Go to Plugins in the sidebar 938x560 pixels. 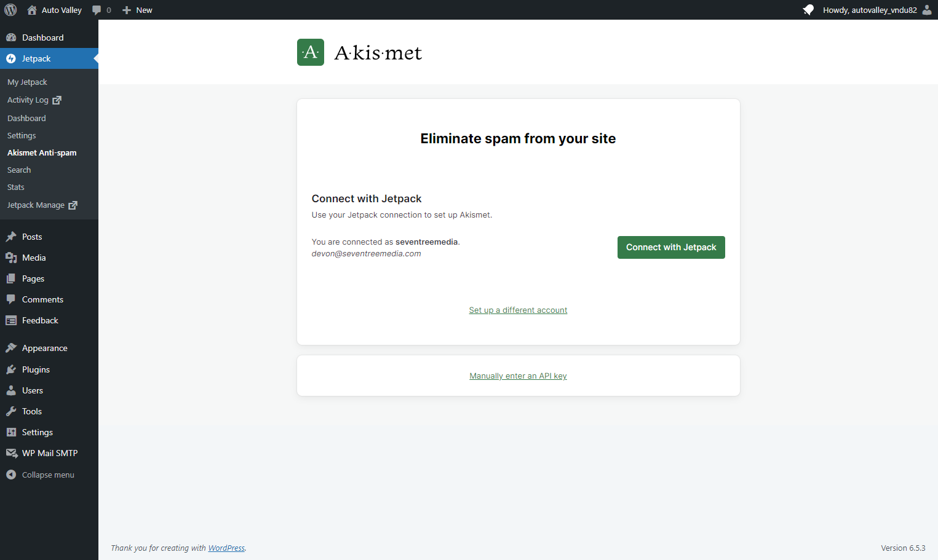[36, 369]
